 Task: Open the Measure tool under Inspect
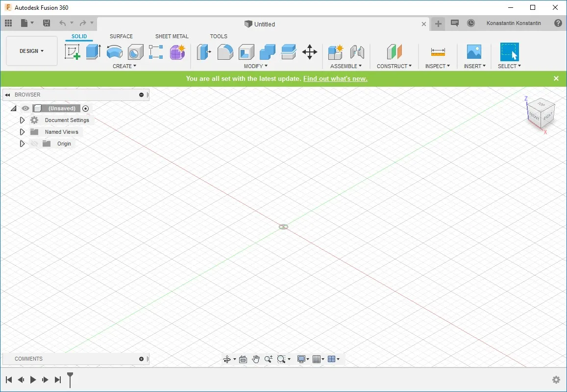click(438, 52)
